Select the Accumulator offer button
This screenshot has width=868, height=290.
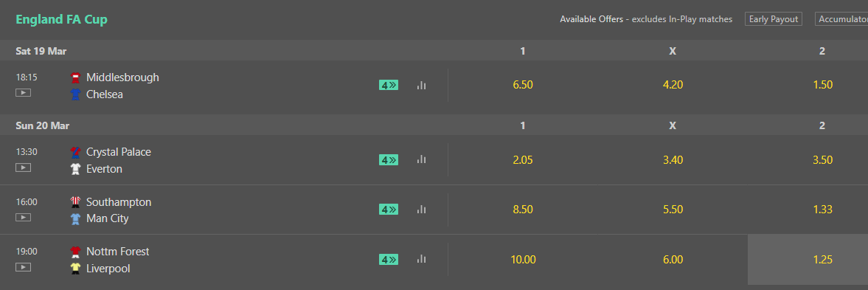click(841, 19)
